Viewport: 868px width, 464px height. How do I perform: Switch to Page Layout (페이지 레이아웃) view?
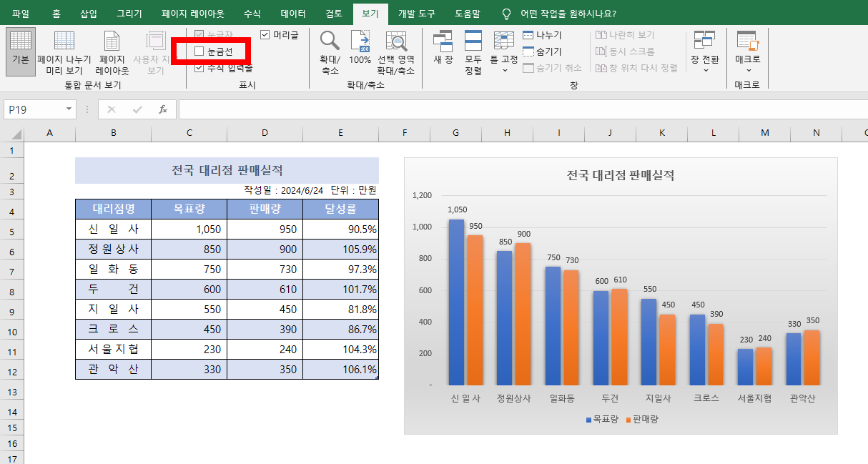tap(112, 51)
